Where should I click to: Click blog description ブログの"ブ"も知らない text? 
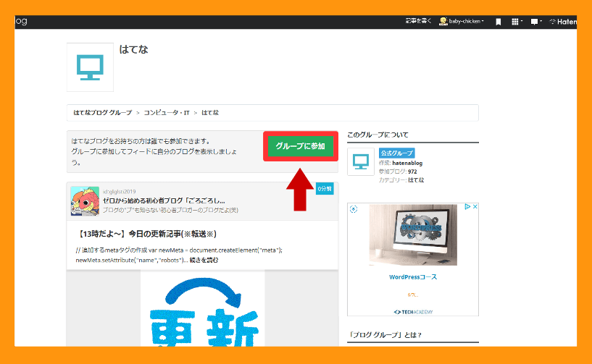171,210
